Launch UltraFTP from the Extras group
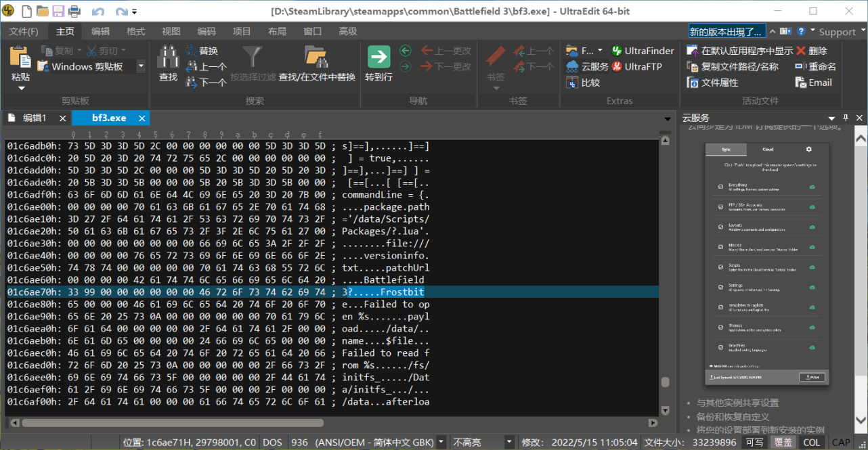 pos(643,66)
